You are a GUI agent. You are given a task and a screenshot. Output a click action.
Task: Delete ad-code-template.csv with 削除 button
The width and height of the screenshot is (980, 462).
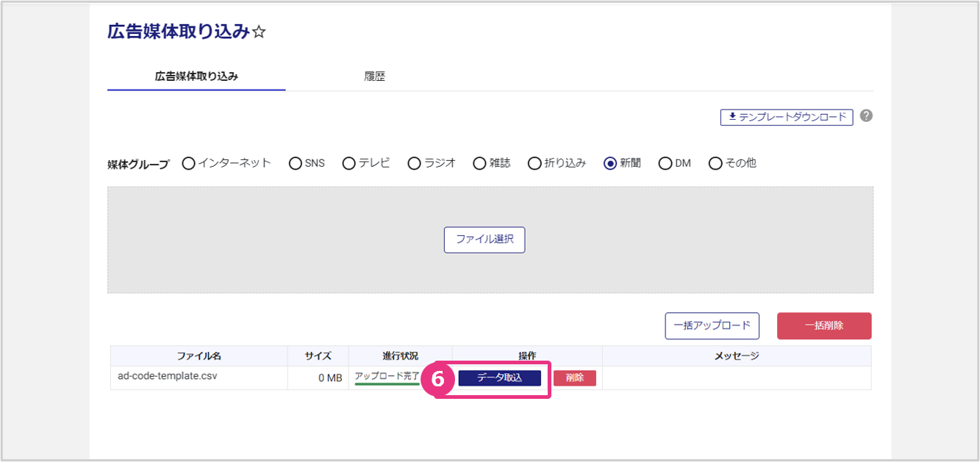(574, 378)
